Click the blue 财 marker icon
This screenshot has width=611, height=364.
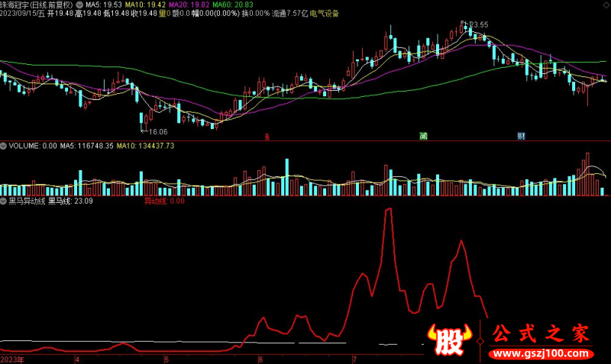521,136
